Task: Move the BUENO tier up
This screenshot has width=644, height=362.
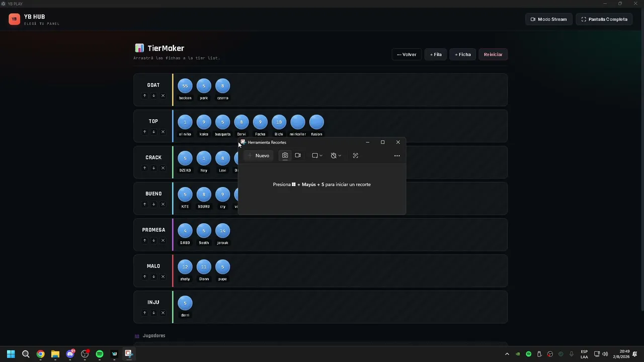Action: tap(144, 204)
